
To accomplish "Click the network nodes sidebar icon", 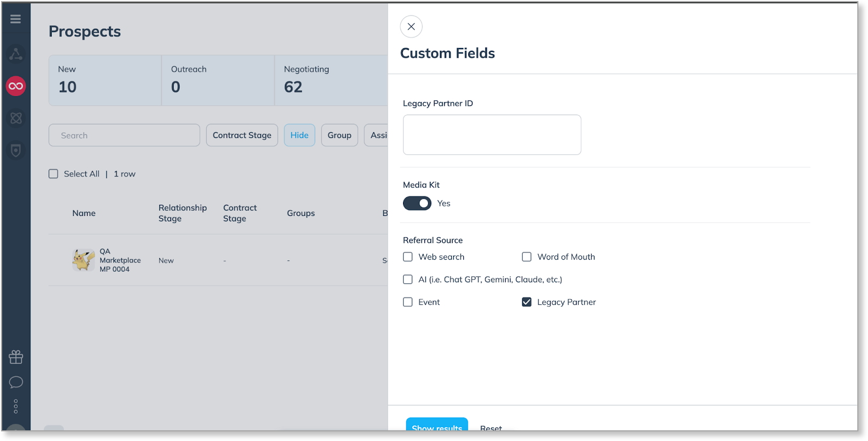I will click(x=15, y=54).
